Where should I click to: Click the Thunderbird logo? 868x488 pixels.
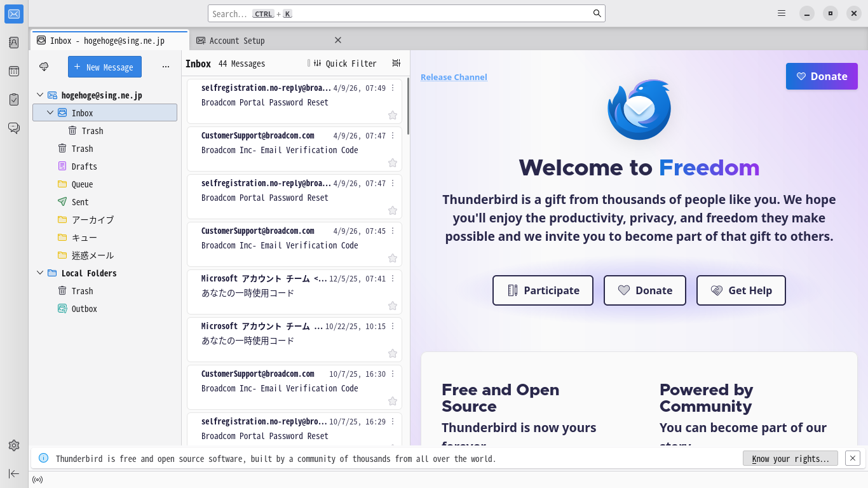(x=639, y=109)
